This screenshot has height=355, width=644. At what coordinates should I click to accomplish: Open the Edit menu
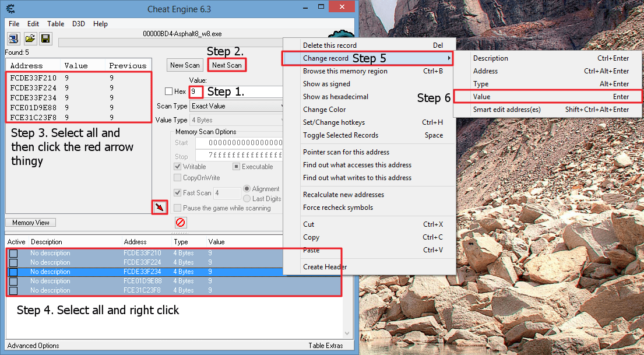tap(33, 24)
